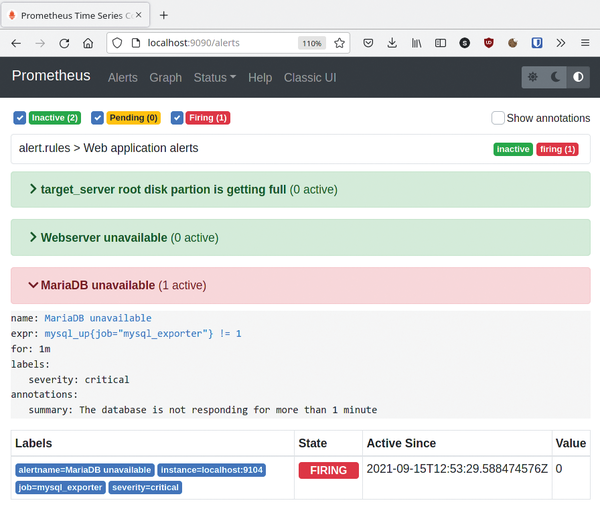Click the inactive badge in alert.rules header
Viewport: 600px width, 519px height.
coord(513,149)
